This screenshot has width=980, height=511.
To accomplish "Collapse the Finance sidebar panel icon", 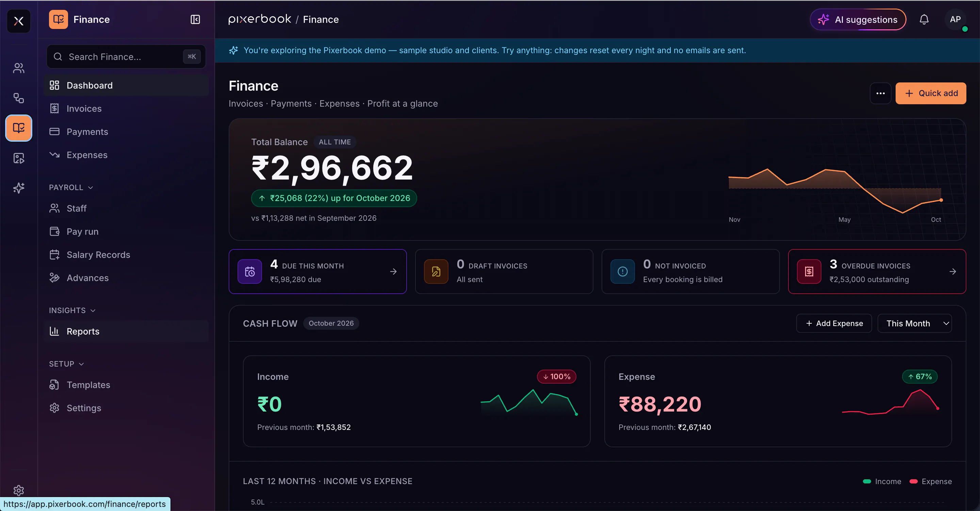I will click(195, 19).
